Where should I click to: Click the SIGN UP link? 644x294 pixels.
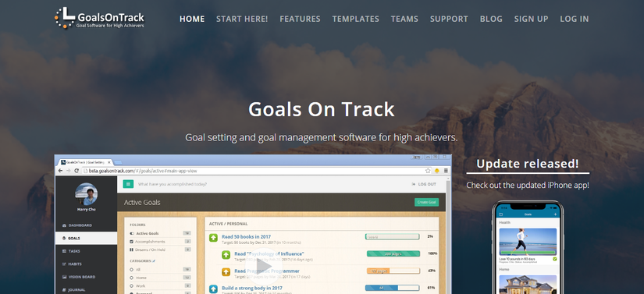click(531, 19)
